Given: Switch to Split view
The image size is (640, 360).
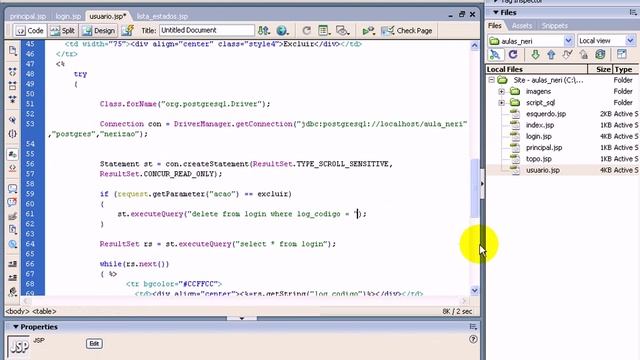Looking at the screenshot, I should point(62,31).
